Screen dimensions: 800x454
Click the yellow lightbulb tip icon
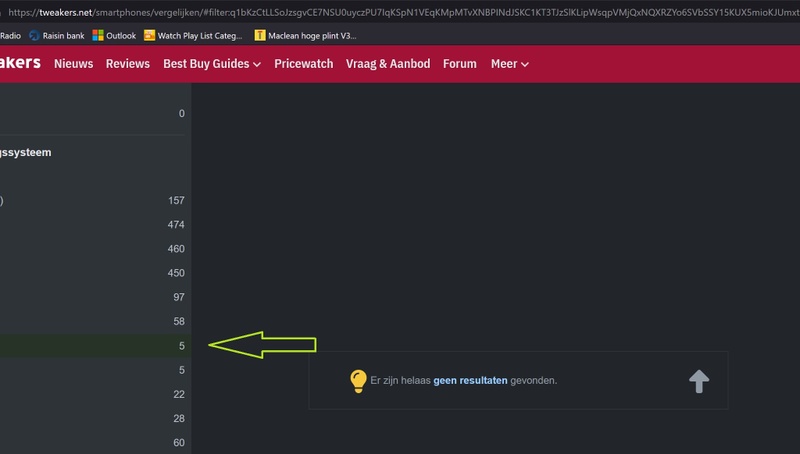358,380
